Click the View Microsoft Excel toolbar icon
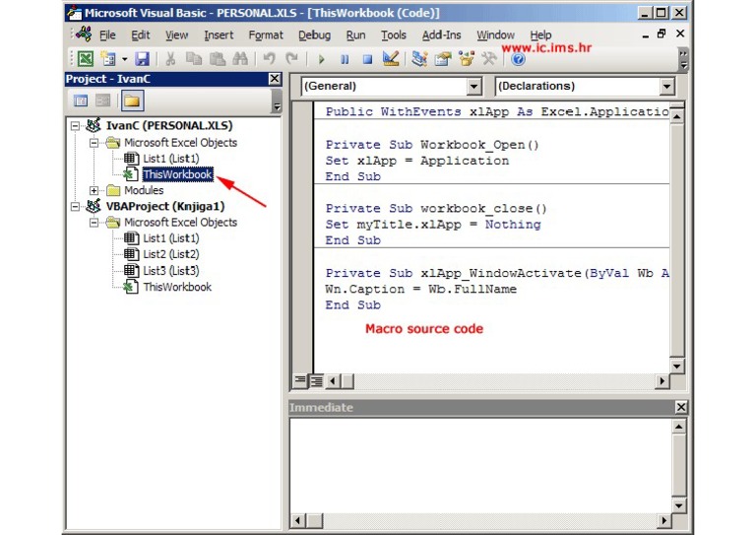The height and width of the screenshot is (535, 756). pos(86,59)
